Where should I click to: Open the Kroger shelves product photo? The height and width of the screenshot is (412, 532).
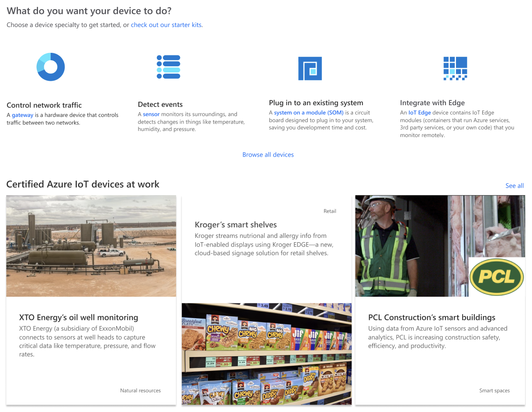pyautogui.click(x=266, y=354)
